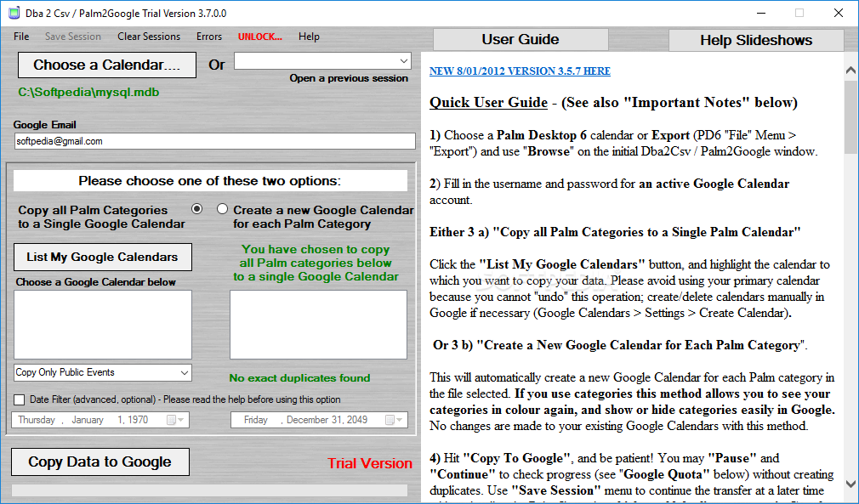Click the Save Session menu item
This screenshot has width=859, height=504.
(x=73, y=37)
